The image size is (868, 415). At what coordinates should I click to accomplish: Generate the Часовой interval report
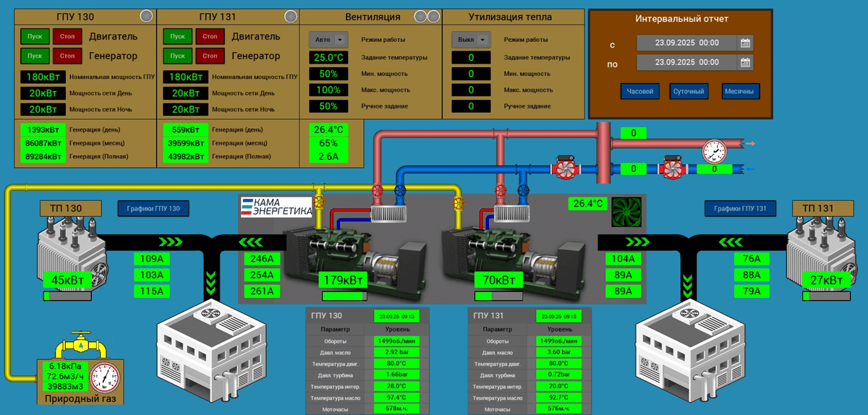(640, 92)
